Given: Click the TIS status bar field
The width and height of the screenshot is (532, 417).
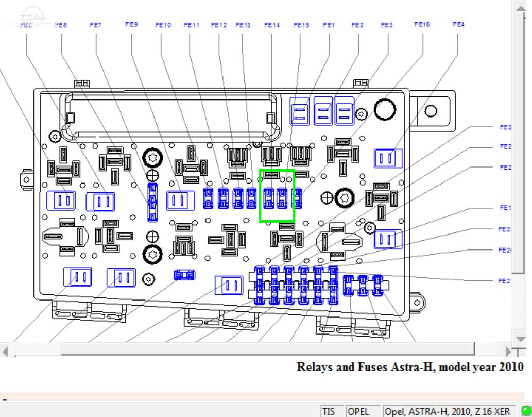Looking at the screenshot, I should tap(332, 411).
